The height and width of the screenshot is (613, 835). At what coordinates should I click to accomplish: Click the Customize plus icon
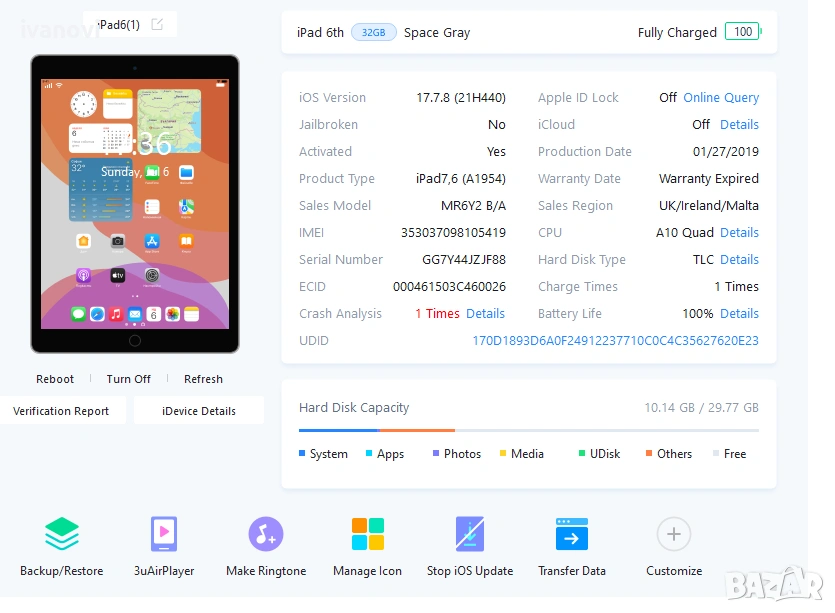coord(674,534)
